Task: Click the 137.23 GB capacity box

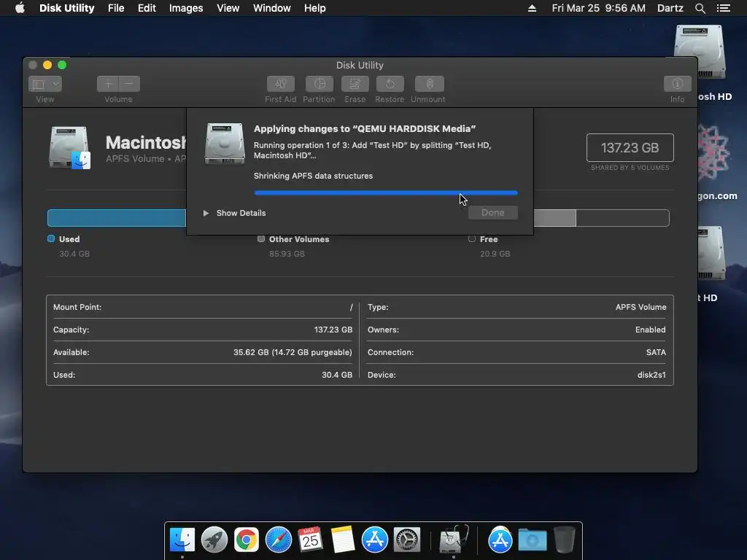Action: click(630, 147)
